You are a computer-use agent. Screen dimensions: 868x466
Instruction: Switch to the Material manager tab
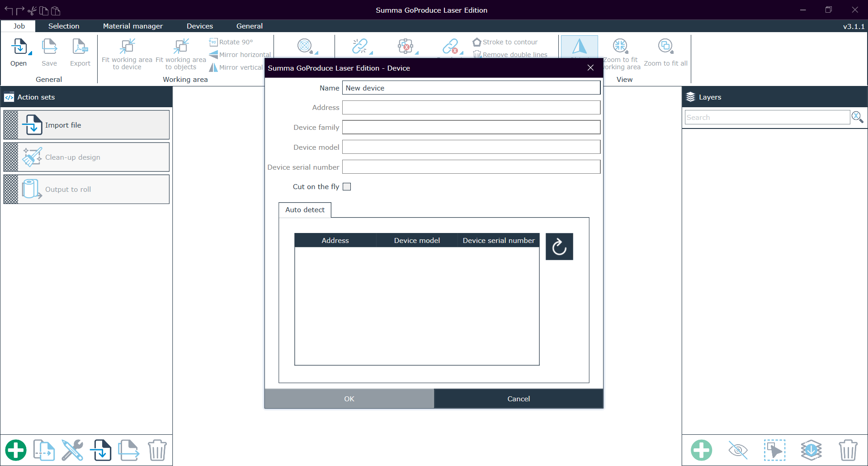point(132,26)
